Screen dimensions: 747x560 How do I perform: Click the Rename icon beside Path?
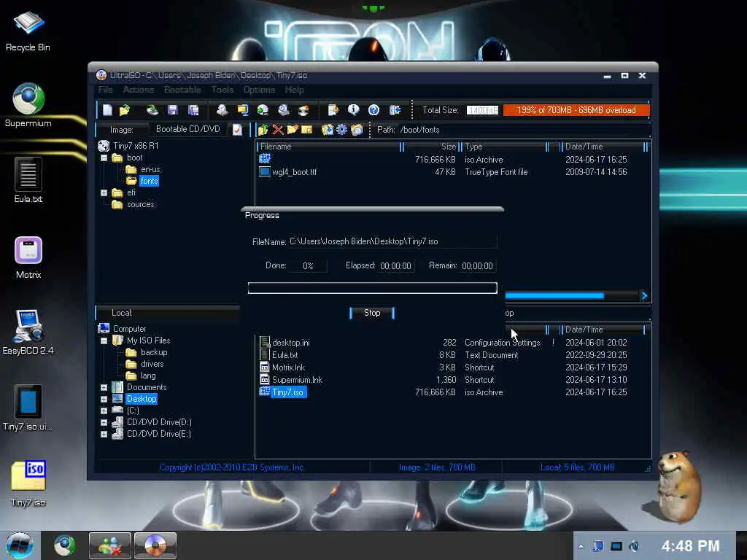[307, 130]
